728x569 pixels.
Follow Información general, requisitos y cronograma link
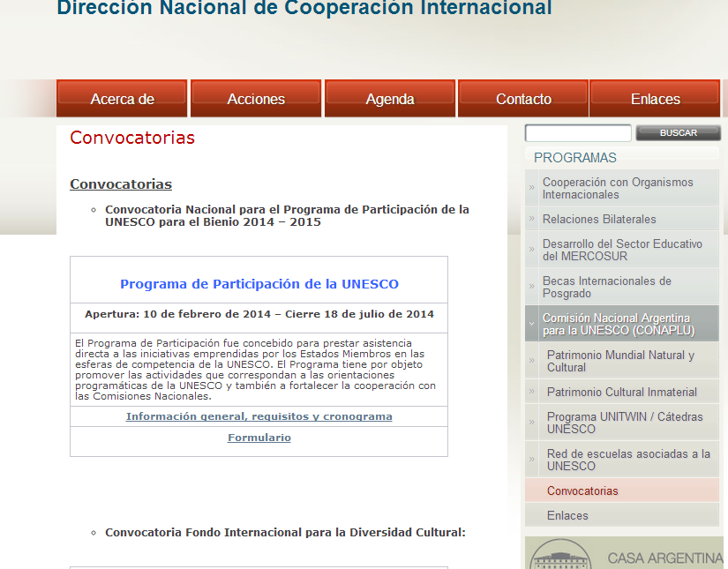[259, 416]
